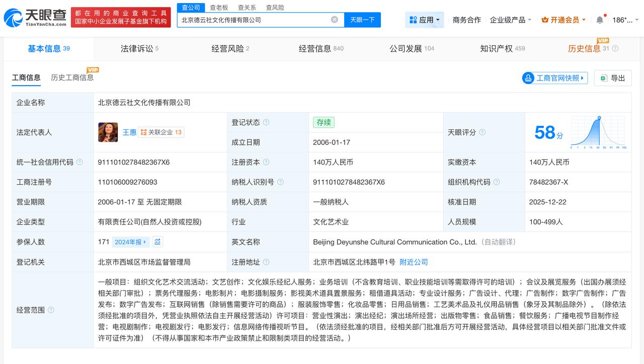Clear the search box with the X icon
The image size is (644, 364).
click(x=334, y=20)
